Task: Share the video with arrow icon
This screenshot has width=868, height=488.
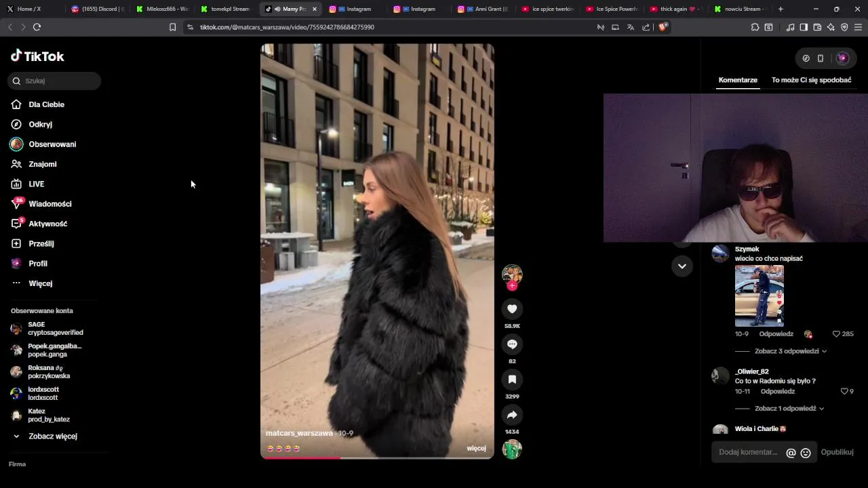Action: click(512, 415)
